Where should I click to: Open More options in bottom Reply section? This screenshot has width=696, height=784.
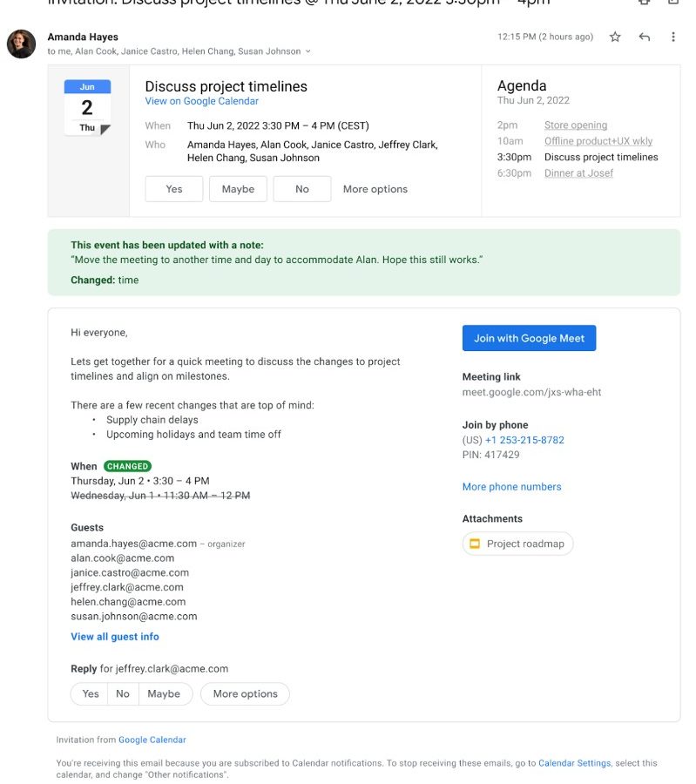coord(245,693)
